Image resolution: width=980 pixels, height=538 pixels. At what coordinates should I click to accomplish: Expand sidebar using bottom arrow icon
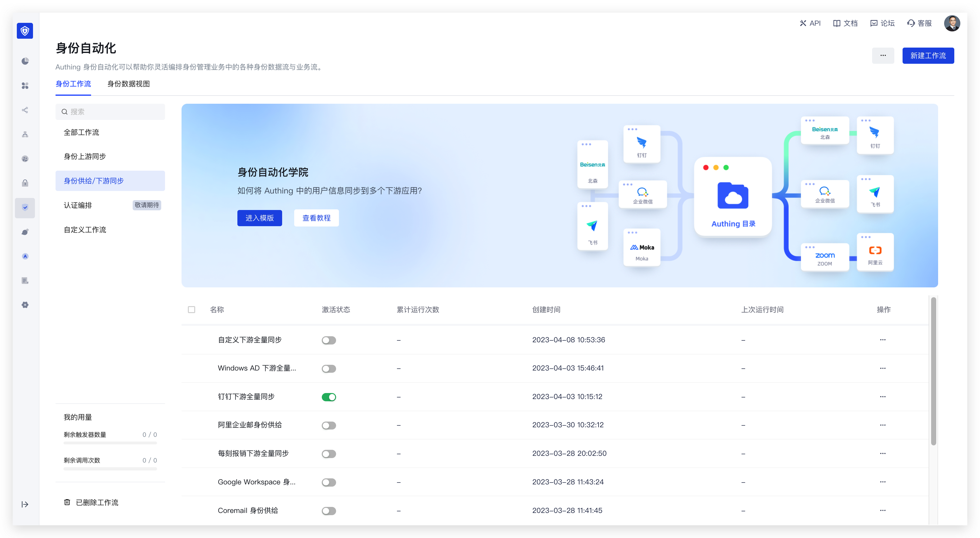[25, 504]
